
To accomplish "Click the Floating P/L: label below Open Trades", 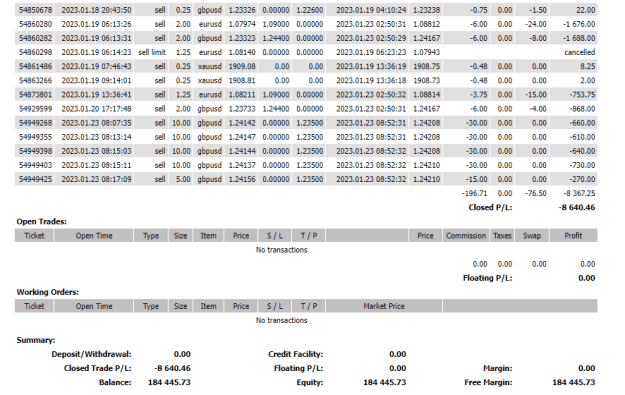I will point(487,278).
